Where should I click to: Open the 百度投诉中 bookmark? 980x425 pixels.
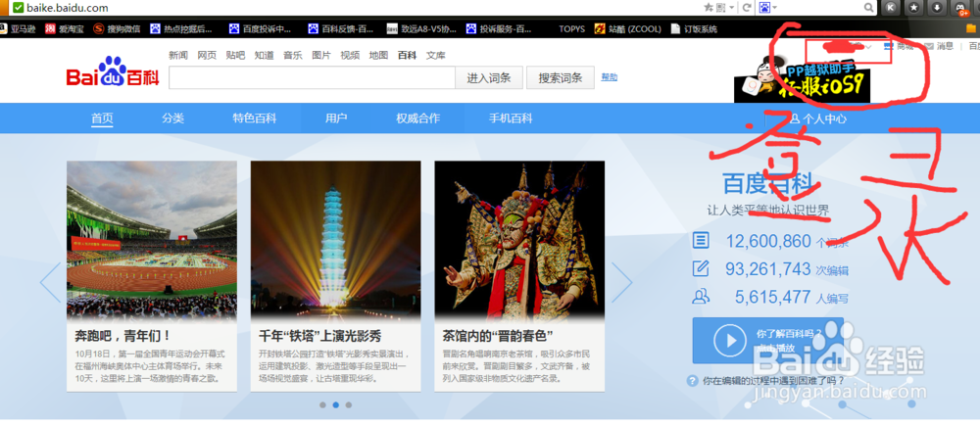point(261,28)
